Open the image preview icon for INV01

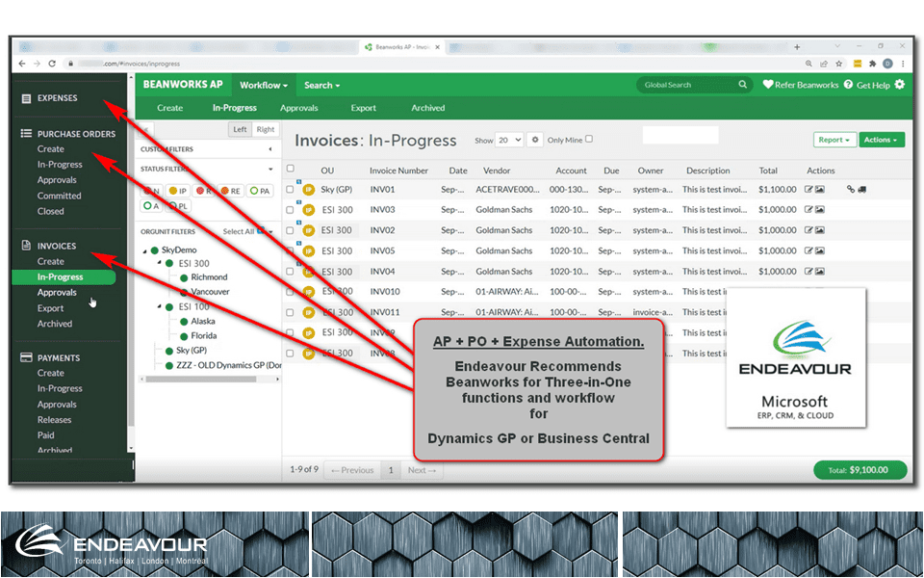coord(820,190)
